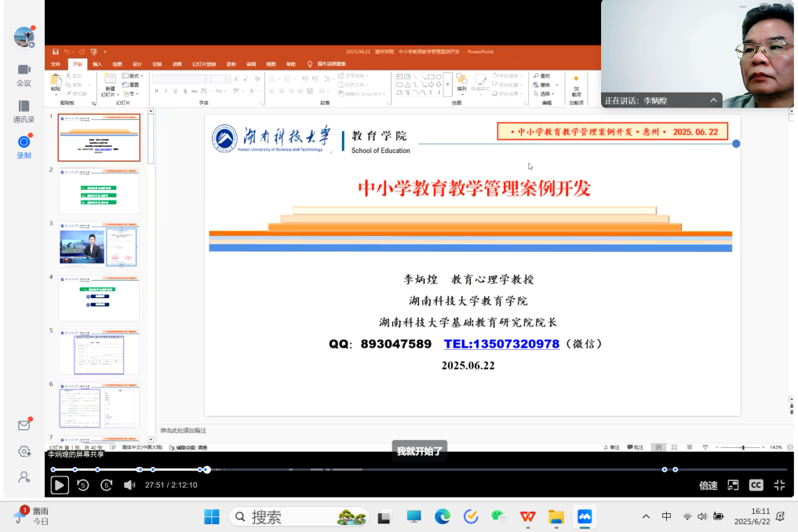Play the meeting recording

point(60,485)
